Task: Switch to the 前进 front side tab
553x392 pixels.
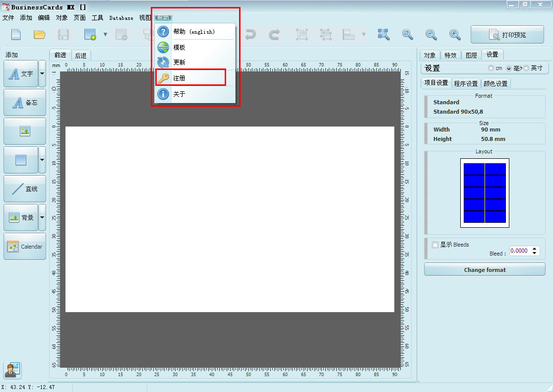Action: 61,55
